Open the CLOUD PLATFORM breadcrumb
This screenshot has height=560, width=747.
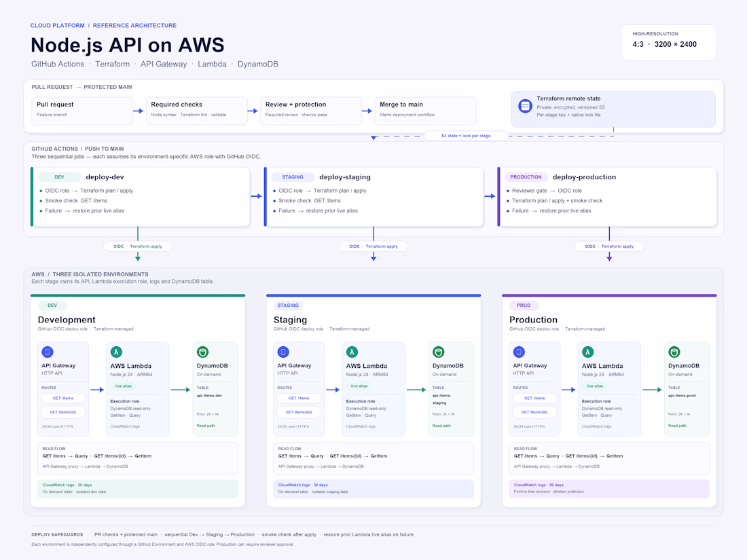pos(58,26)
